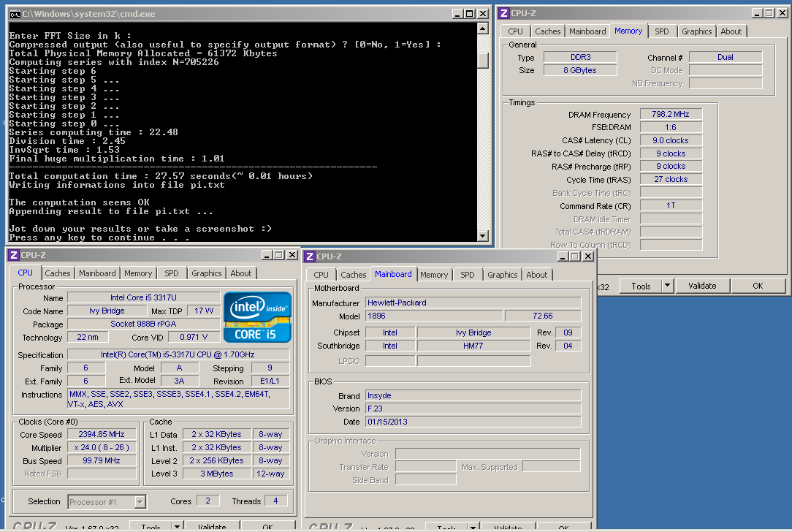792x532 pixels.
Task: Click the CAS# Latency 9.0 clocks value
Action: [671, 140]
